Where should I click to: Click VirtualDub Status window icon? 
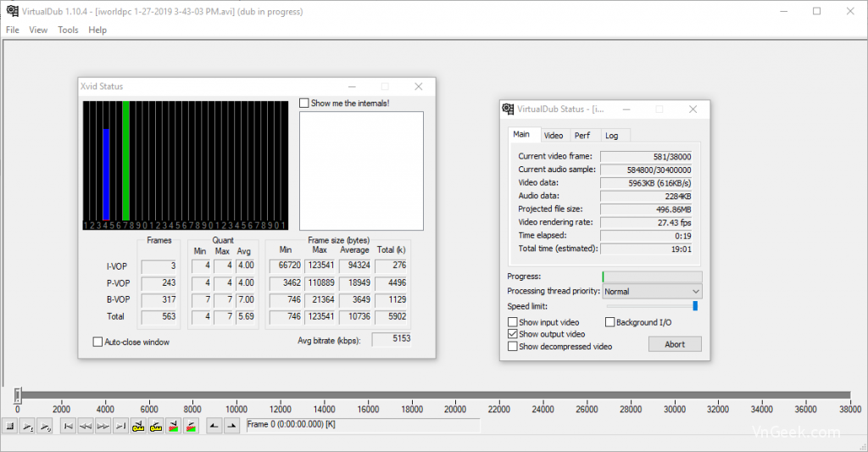(508, 109)
